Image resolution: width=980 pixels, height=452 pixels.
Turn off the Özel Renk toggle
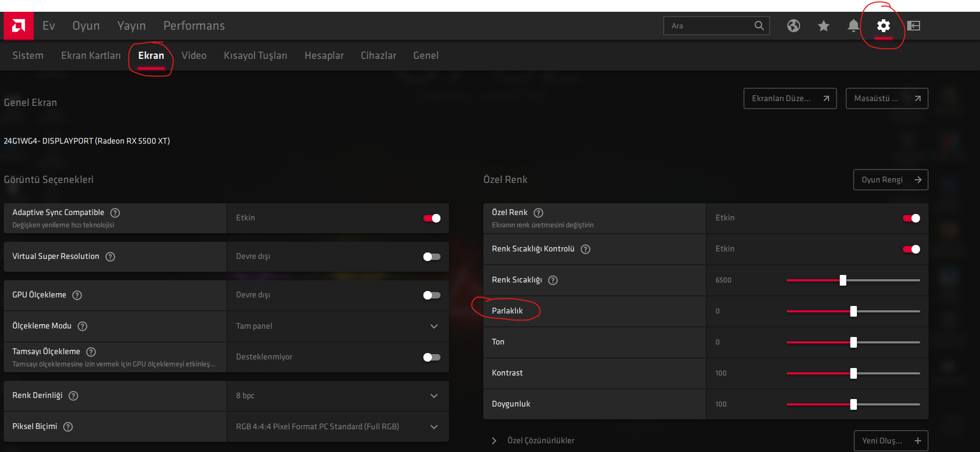click(911, 218)
